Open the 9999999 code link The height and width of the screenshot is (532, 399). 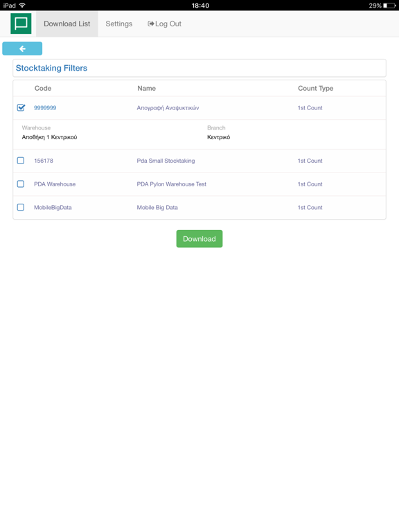click(45, 108)
